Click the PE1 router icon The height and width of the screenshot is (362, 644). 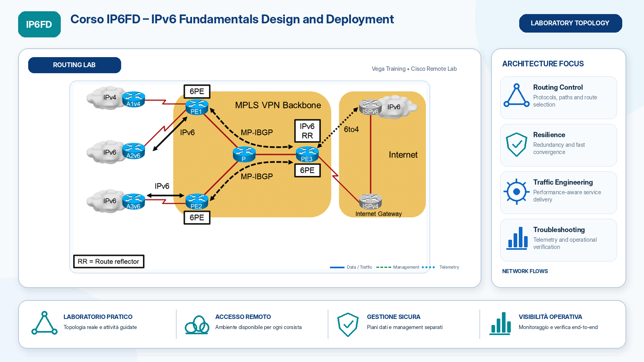(x=197, y=107)
